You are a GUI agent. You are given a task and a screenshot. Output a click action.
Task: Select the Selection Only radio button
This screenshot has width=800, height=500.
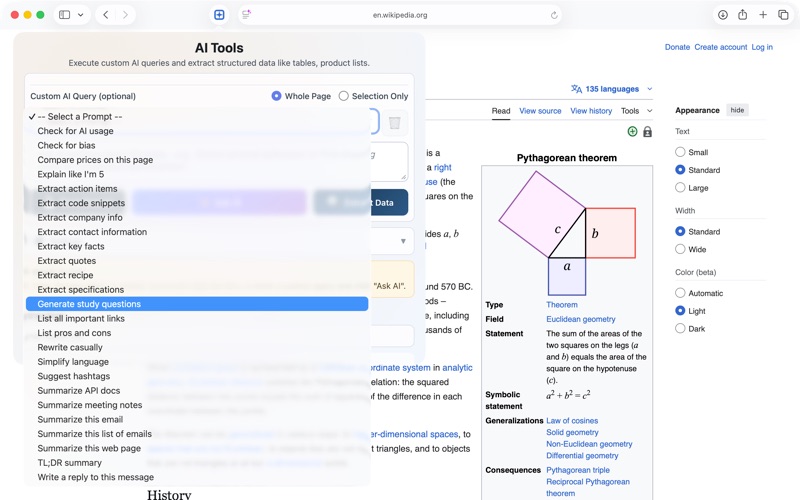coord(343,96)
